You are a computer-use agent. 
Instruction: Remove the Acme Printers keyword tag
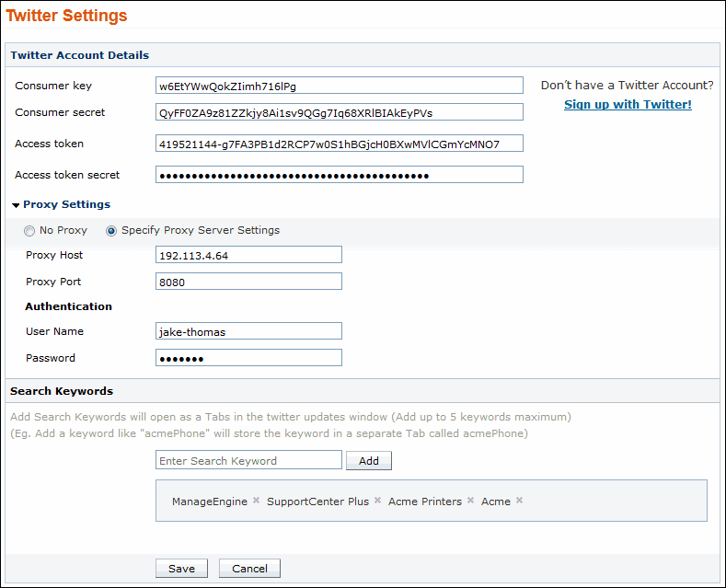[x=470, y=501]
